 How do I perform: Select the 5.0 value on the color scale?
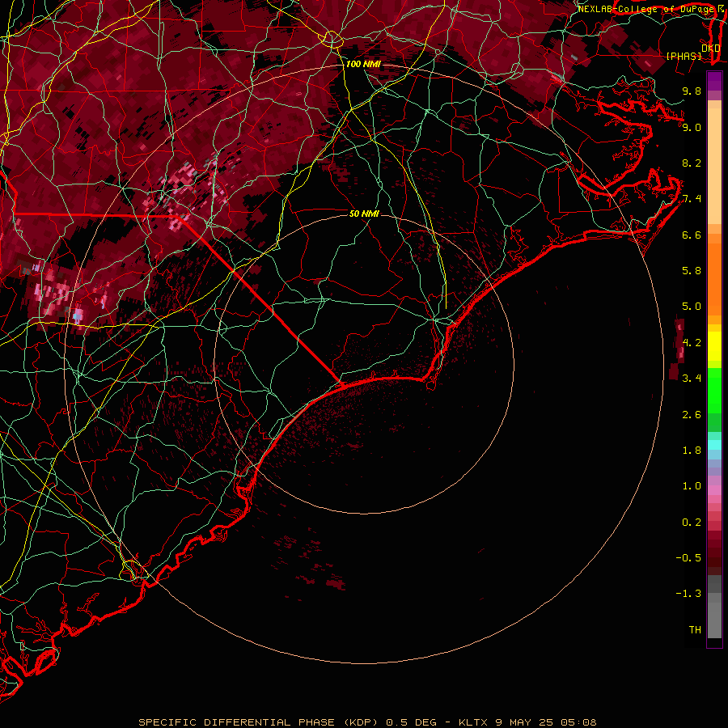coord(692,307)
